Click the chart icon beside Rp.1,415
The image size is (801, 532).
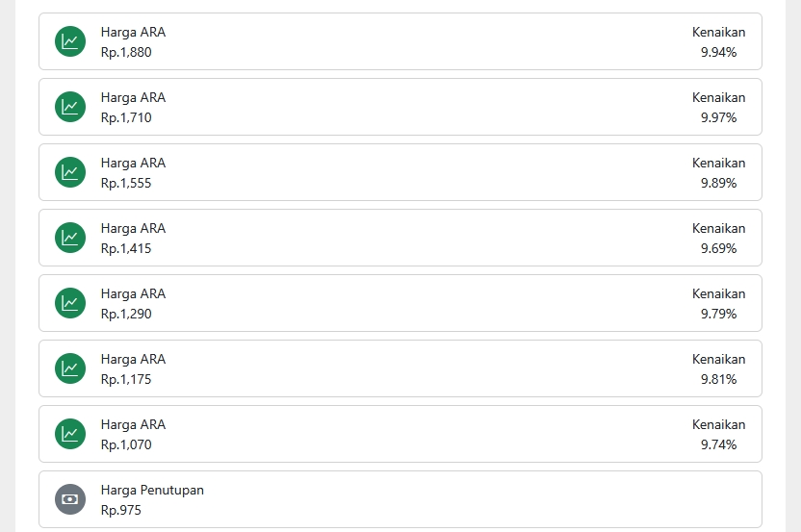click(x=70, y=238)
